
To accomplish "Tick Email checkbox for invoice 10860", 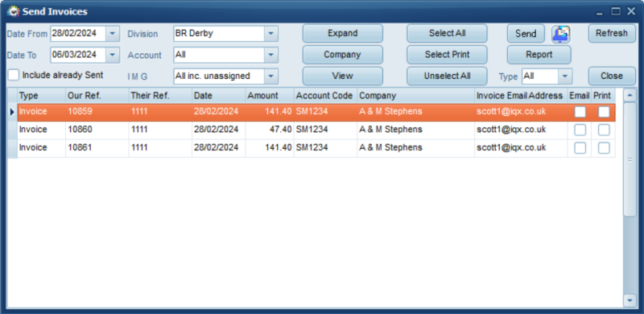I will coord(580,130).
